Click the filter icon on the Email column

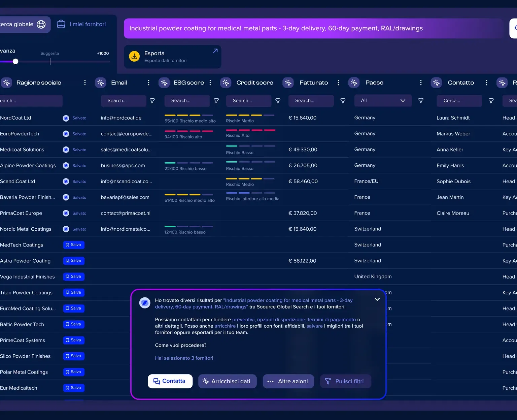point(152,100)
